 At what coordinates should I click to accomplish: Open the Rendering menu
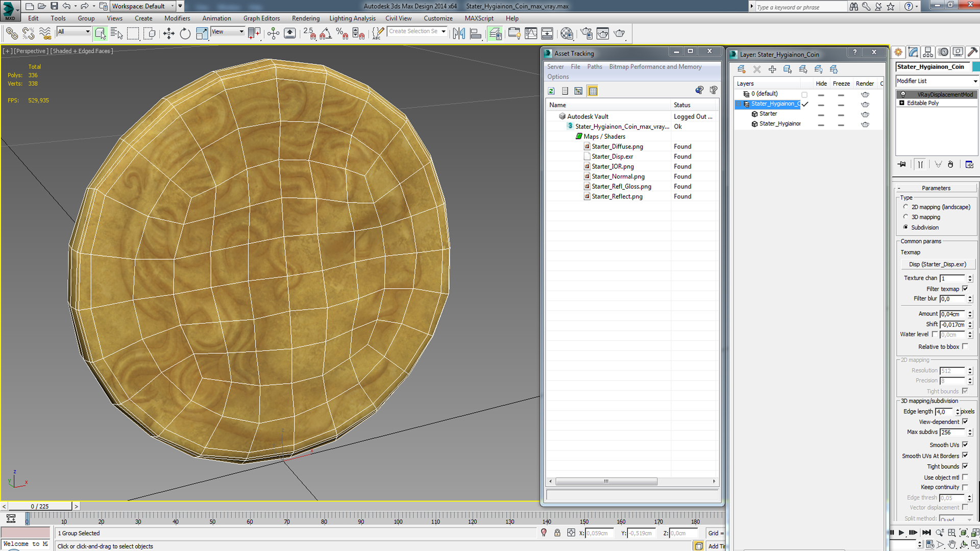point(306,18)
